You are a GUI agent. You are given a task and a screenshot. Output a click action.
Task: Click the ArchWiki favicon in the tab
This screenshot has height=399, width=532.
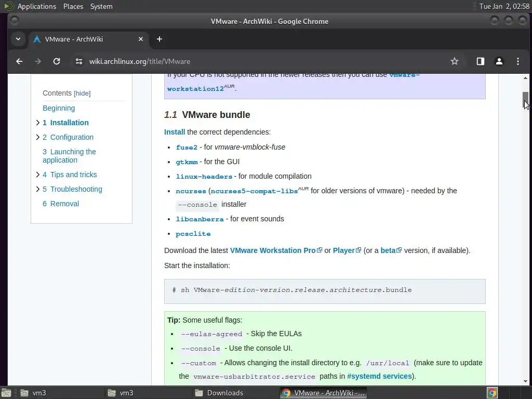[37, 39]
